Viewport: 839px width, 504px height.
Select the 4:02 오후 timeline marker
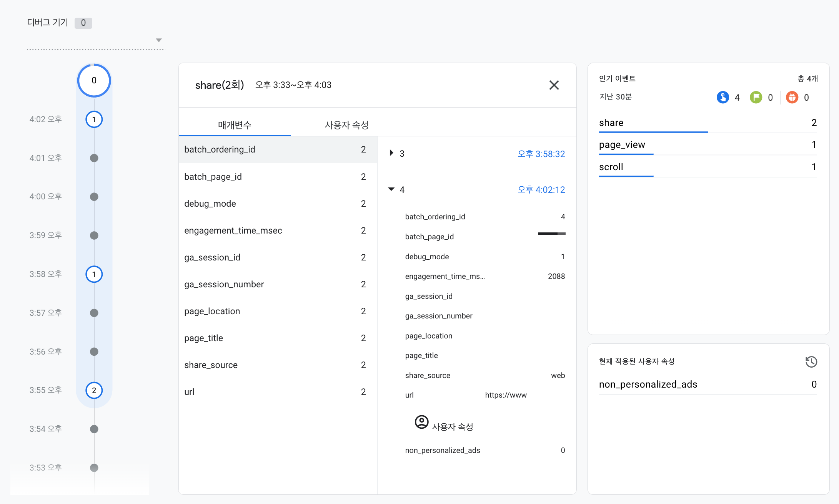[94, 119]
